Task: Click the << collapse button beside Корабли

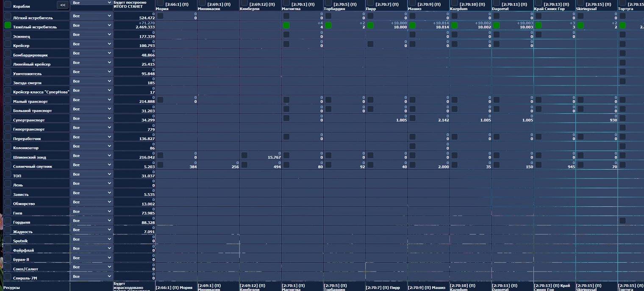Action: click(62, 5)
